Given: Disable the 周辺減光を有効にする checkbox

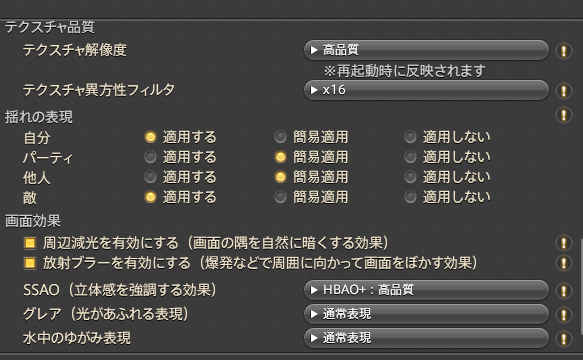Looking at the screenshot, I should pyautogui.click(x=30, y=243).
